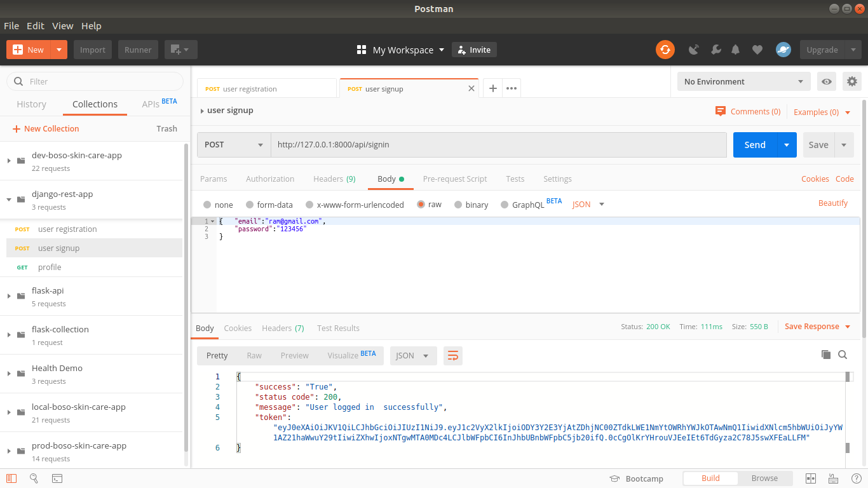Viewport: 868px width, 488px height.
Task: Open the notifications bell icon
Action: [x=736, y=50]
